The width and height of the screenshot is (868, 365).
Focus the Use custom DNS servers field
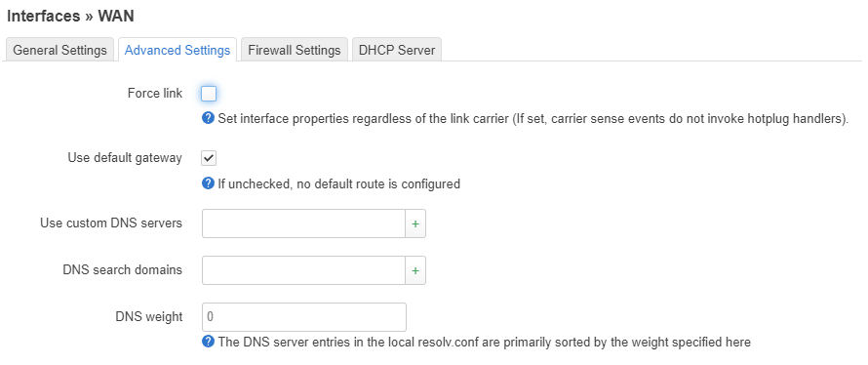304,223
